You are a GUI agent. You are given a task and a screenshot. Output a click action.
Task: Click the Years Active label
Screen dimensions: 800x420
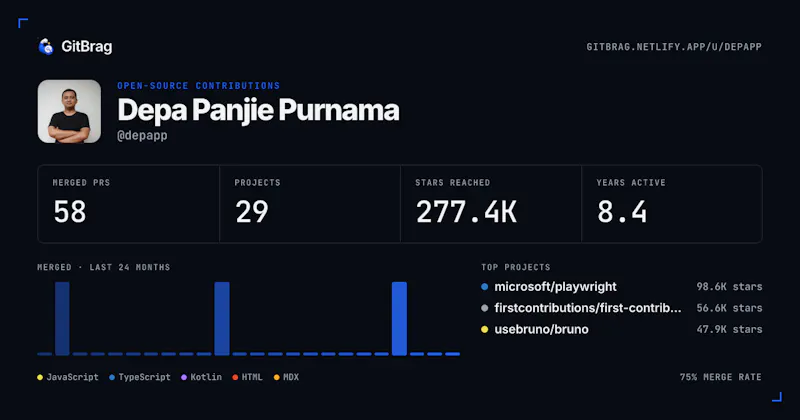(631, 183)
